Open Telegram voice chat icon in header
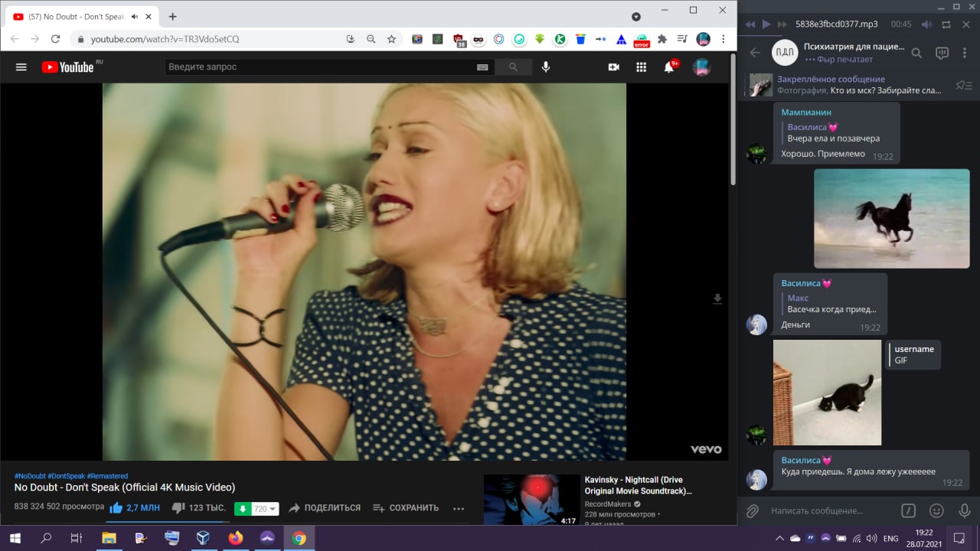This screenshot has width=980, height=551. [x=942, y=53]
